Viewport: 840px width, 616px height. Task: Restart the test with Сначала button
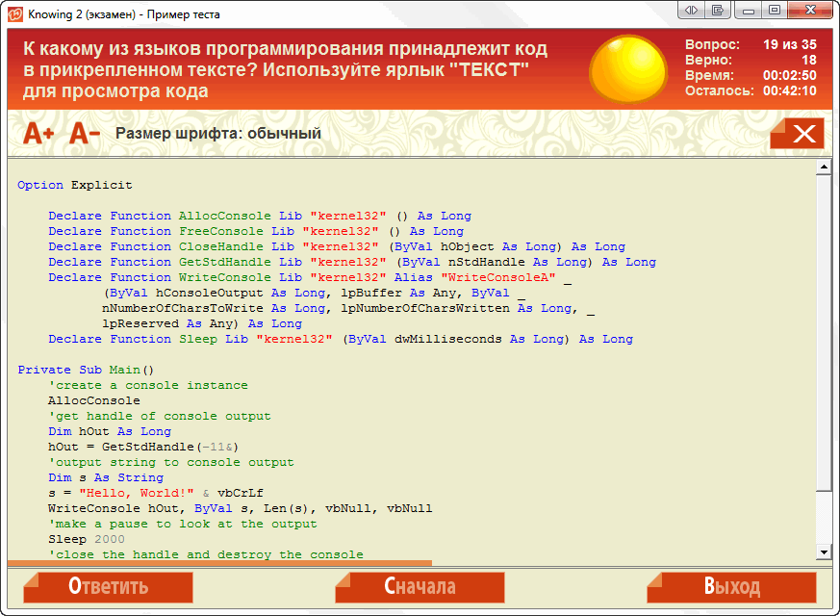coord(420,587)
